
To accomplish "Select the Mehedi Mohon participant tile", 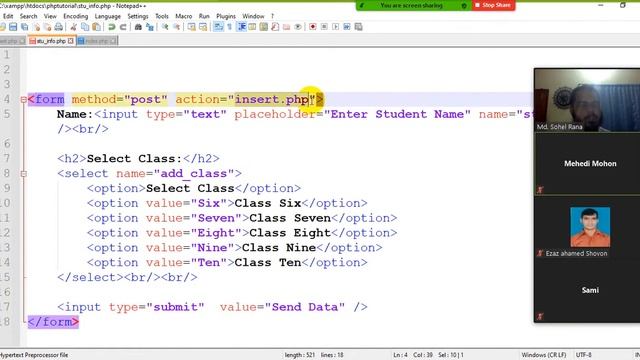I will [587, 164].
